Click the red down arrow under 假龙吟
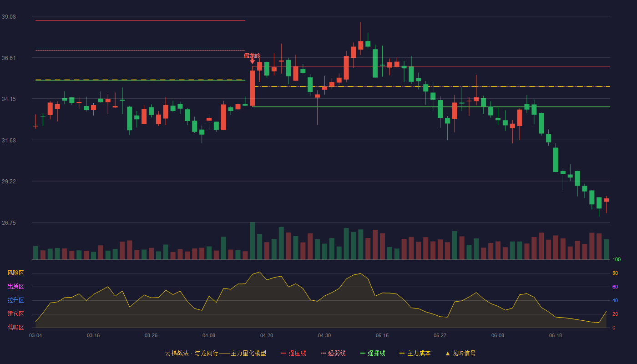The width and height of the screenshot is (637, 364). (253, 61)
